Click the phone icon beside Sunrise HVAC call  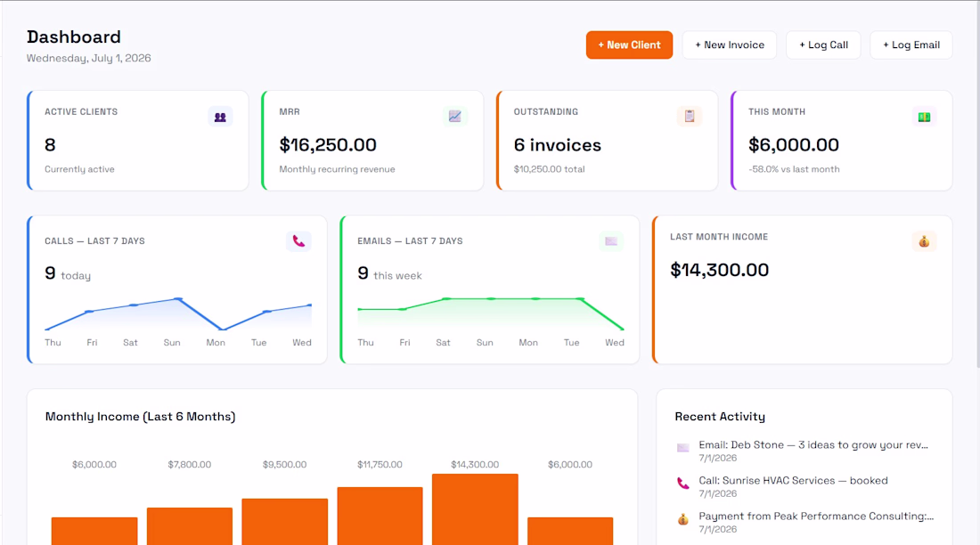[683, 484]
